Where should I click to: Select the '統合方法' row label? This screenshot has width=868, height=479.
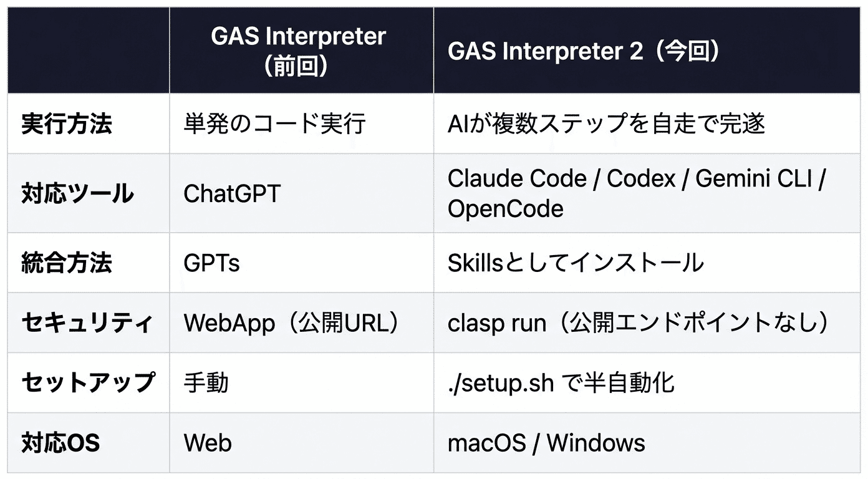point(67,263)
